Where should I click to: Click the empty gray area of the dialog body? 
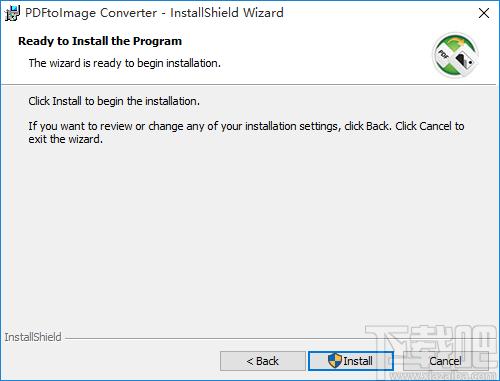(247, 233)
